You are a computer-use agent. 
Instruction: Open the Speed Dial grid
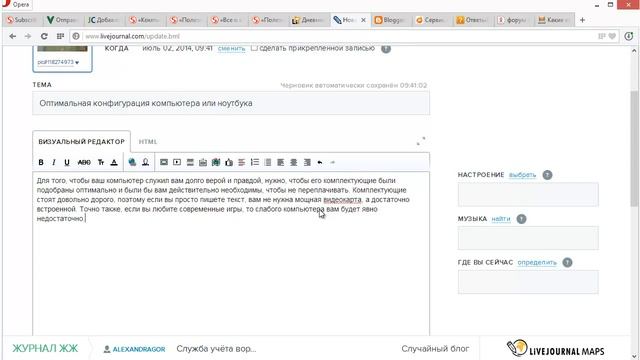60,36
